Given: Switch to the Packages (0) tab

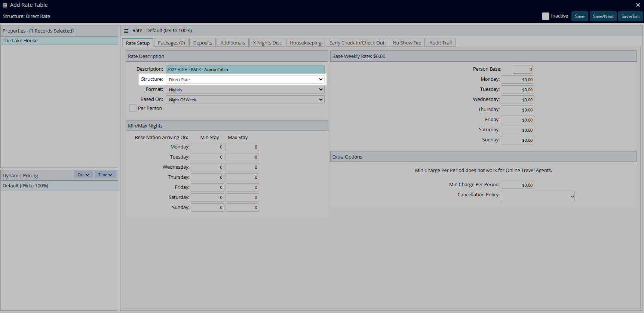Looking at the screenshot, I should (171, 43).
